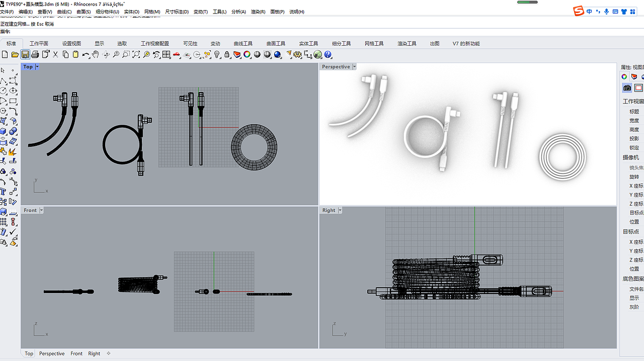This screenshot has height=361, width=644.
Task: Open the Right viewport title dropdown arrow
Action: [340, 210]
